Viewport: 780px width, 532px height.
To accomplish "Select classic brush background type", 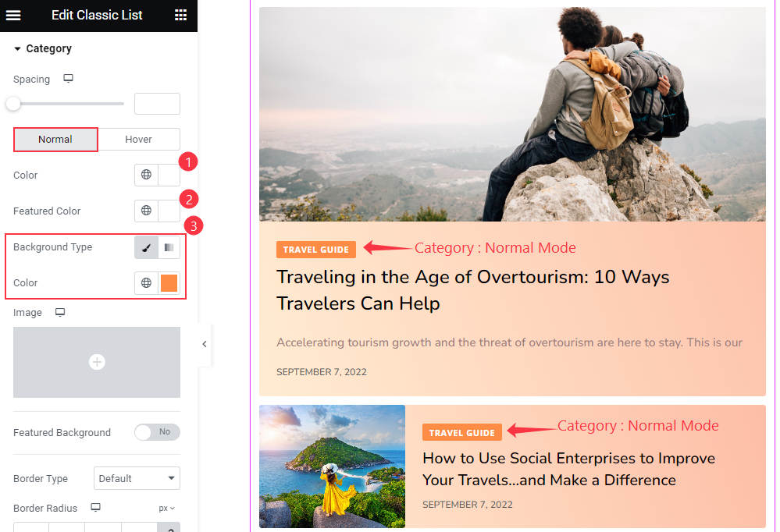I will [x=146, y=247].
